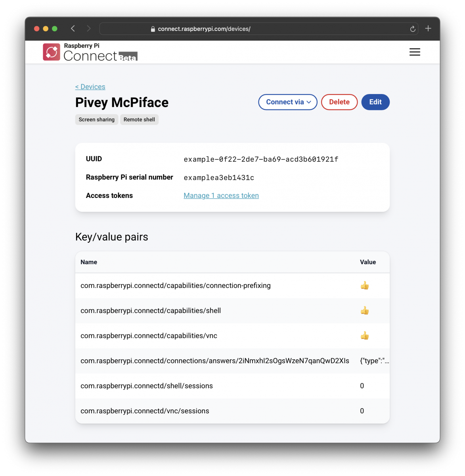Viewport: 465px width, 476px height.
Task: Select the capabilities/vnc key name
Action: point(149,336)
